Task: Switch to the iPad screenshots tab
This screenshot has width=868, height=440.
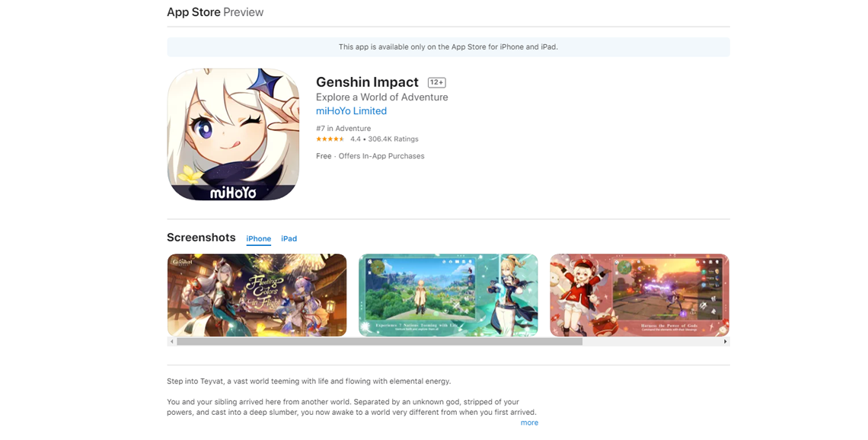Action: 289,238
